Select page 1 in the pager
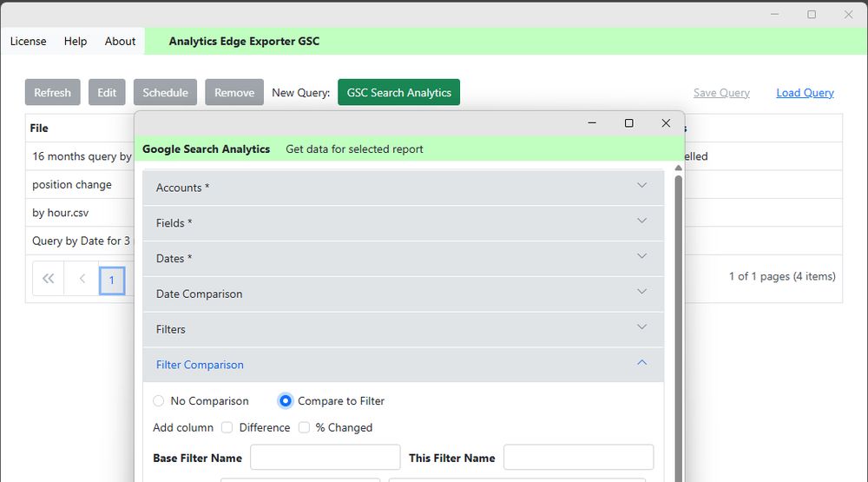Screen dimensions: 868x482 coord(112,281)
